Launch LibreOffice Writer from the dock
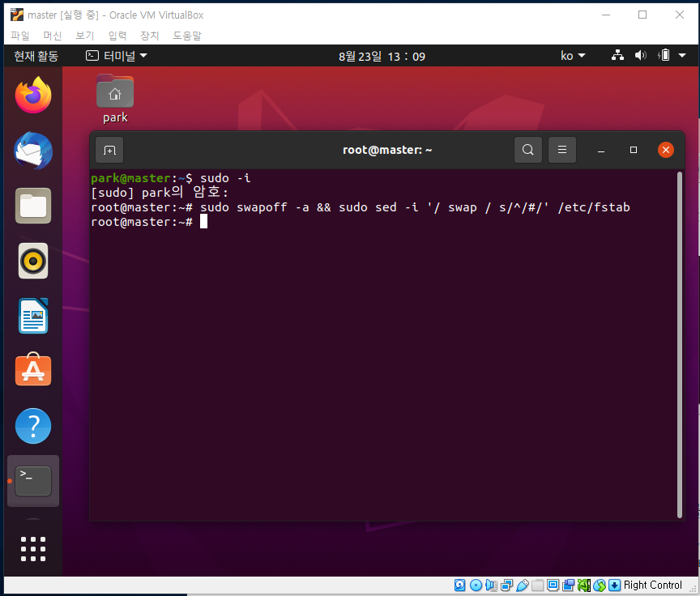This screenshot has width=700, height=596. pyautogui.click(x=33, y=316)
